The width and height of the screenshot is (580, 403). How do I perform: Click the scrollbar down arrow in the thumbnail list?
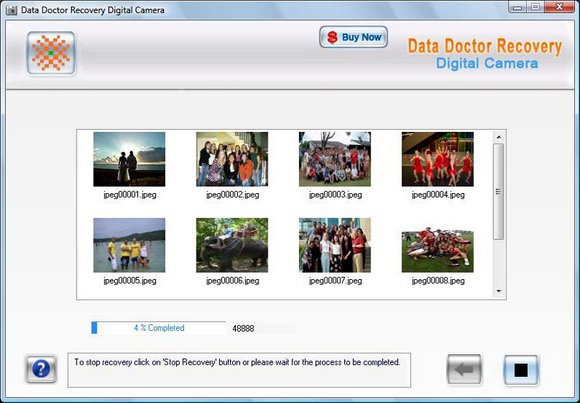(499, 292)
